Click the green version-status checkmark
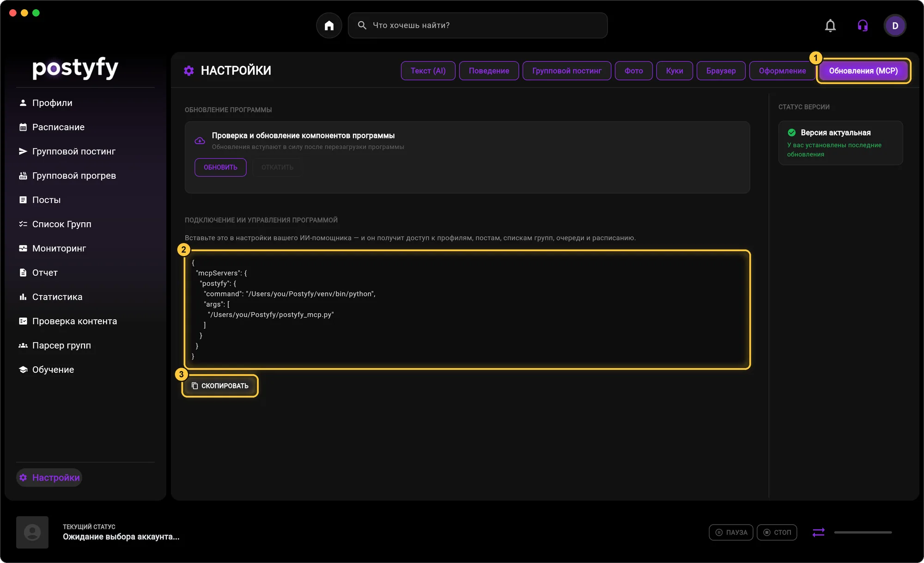The width and height of the screenshot is (924, 563). coord(791,133)
